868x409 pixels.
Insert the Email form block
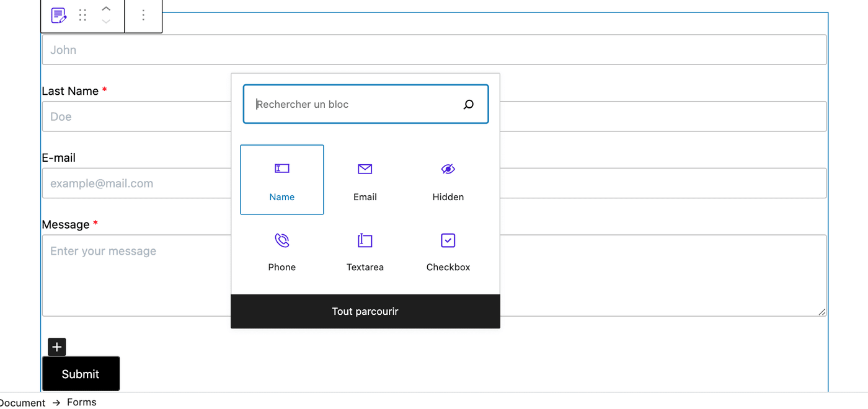(x=365, y=180)
